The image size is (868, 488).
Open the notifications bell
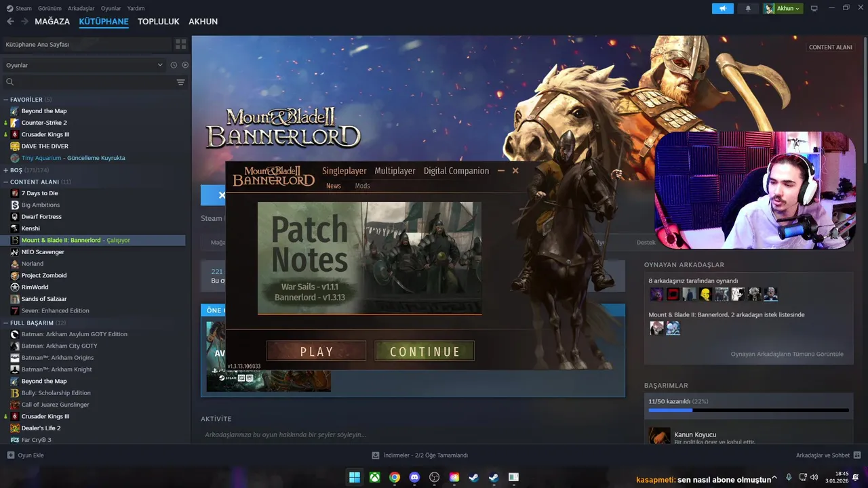point(748,8)
